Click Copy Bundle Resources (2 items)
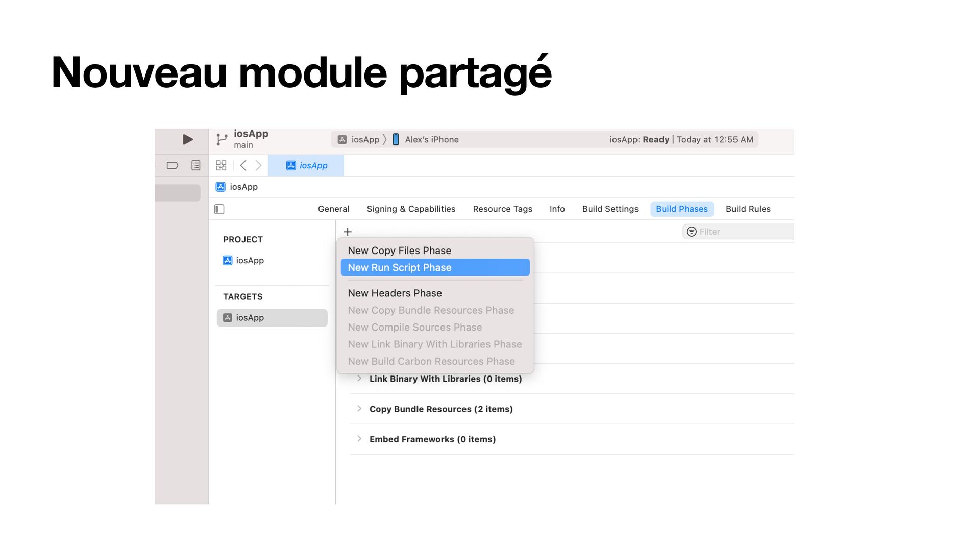Viewport: 980px width, 551px height. tap(441, 409)
